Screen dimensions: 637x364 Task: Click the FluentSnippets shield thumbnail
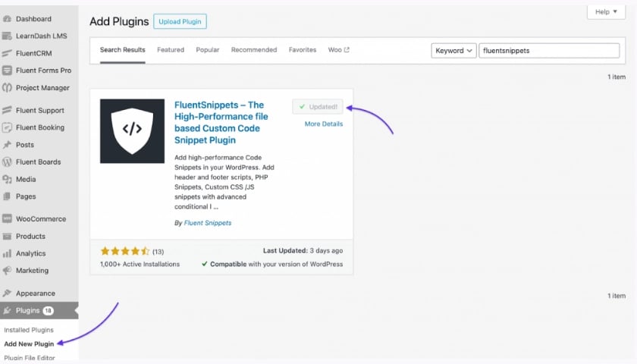tap(133, 131)
